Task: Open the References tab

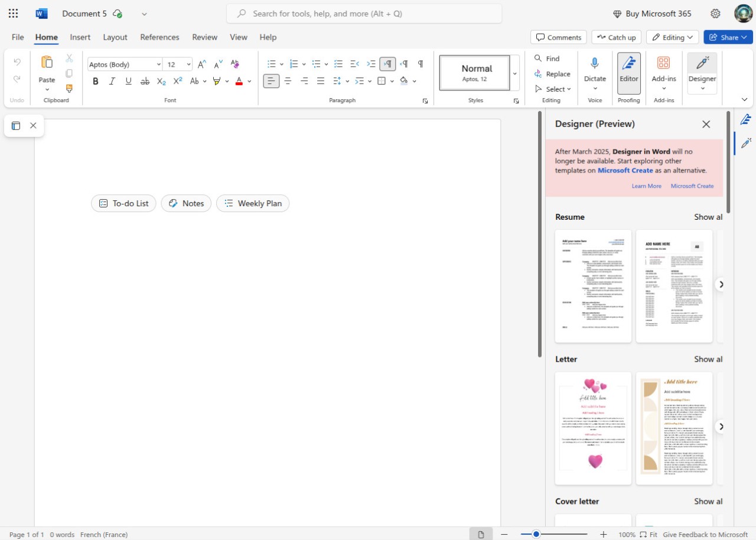Action: click(159, 37)
